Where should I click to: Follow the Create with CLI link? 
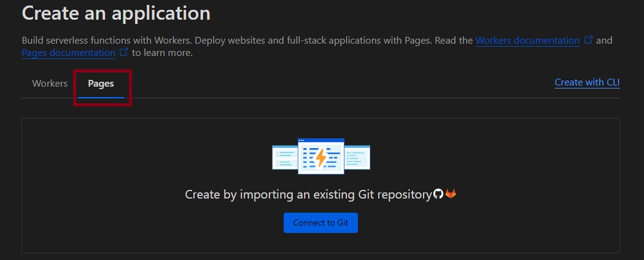tap(587, 82)
